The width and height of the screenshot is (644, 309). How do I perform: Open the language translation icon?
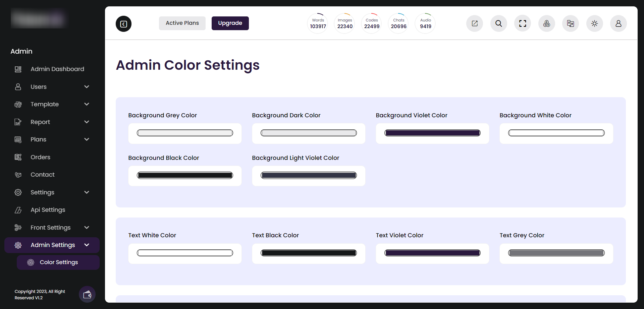pos(571,23)
